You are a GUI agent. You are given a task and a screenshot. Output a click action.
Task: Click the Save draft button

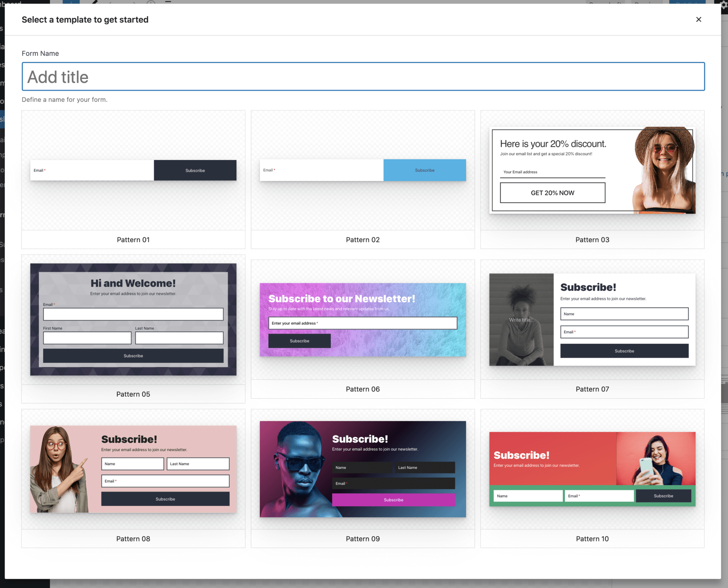[605, 4]
